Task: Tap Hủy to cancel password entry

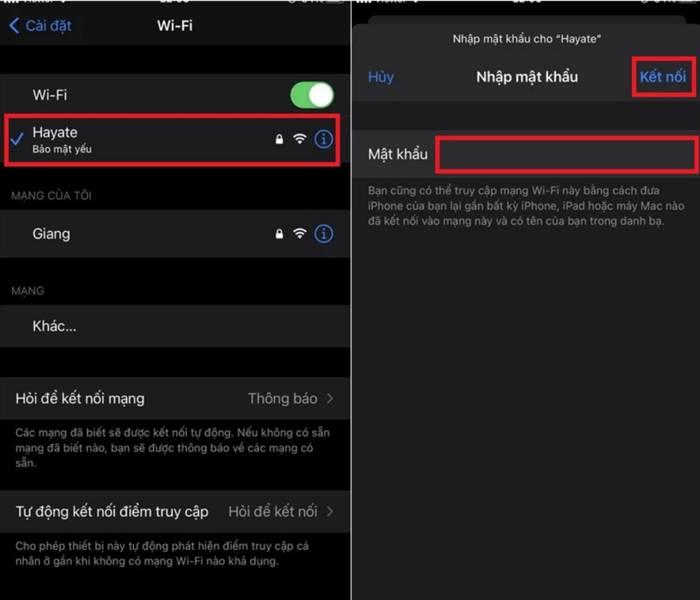Action: (x=381, y=77)
